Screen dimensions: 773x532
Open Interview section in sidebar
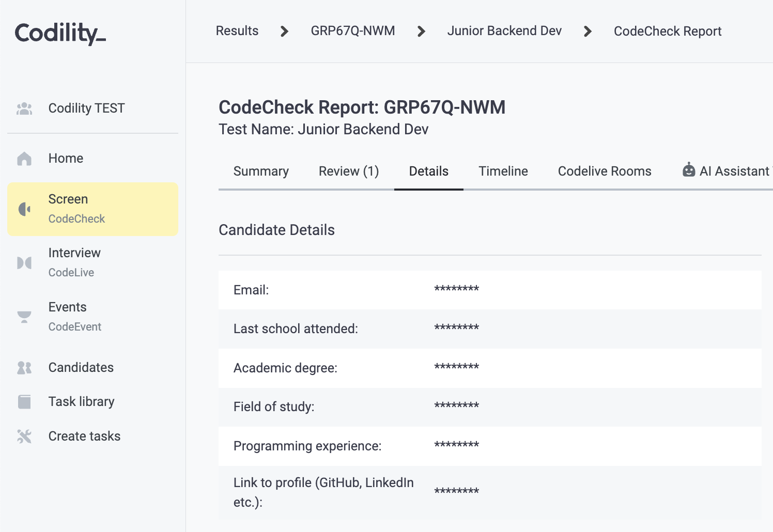pyautogui.click(x=74, y=253)
